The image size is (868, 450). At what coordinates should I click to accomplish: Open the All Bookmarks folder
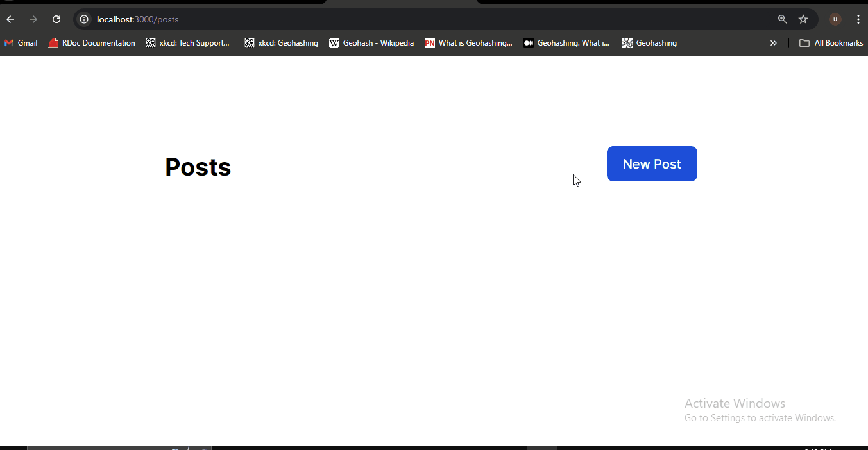(831, 43)
